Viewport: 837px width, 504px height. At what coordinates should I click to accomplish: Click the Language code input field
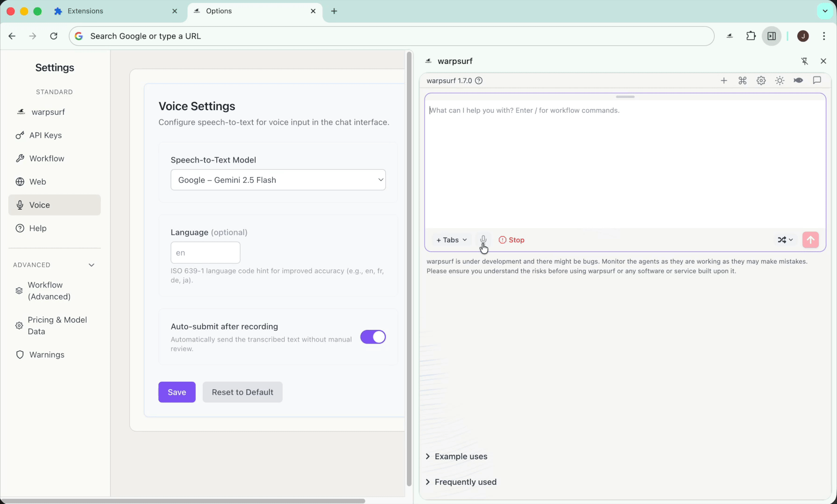[x=206, y=253]
